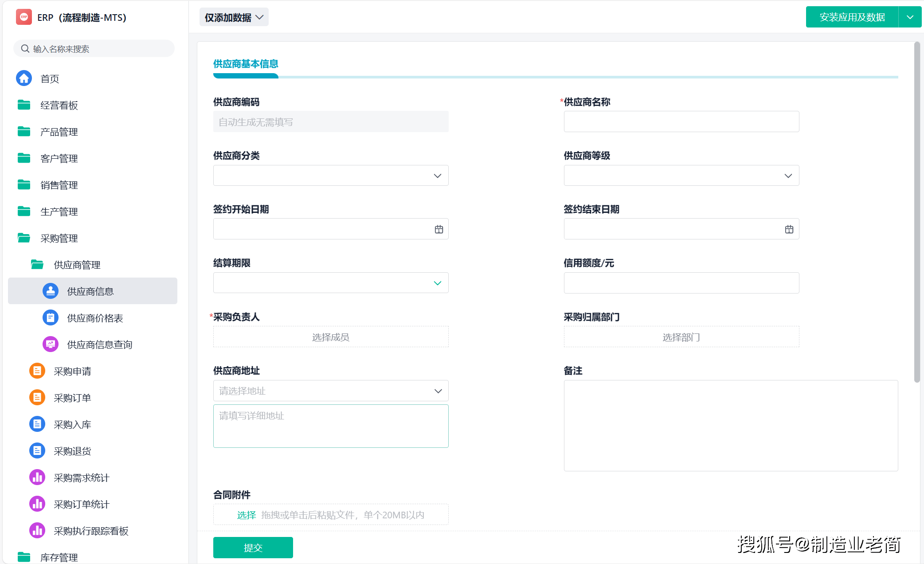Open 生产管理 menu

[x=93, y=211]
